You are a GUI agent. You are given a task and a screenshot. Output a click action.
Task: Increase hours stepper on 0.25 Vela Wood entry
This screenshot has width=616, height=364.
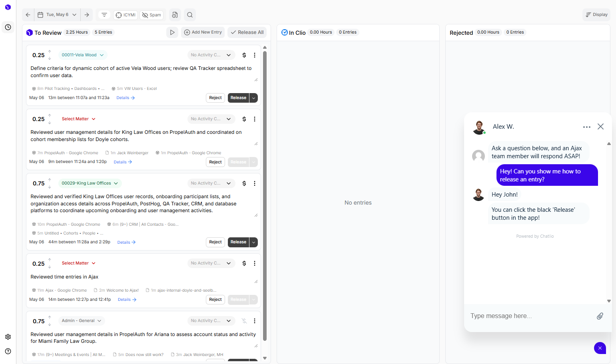pyautogui.click(x=50, y=52)
